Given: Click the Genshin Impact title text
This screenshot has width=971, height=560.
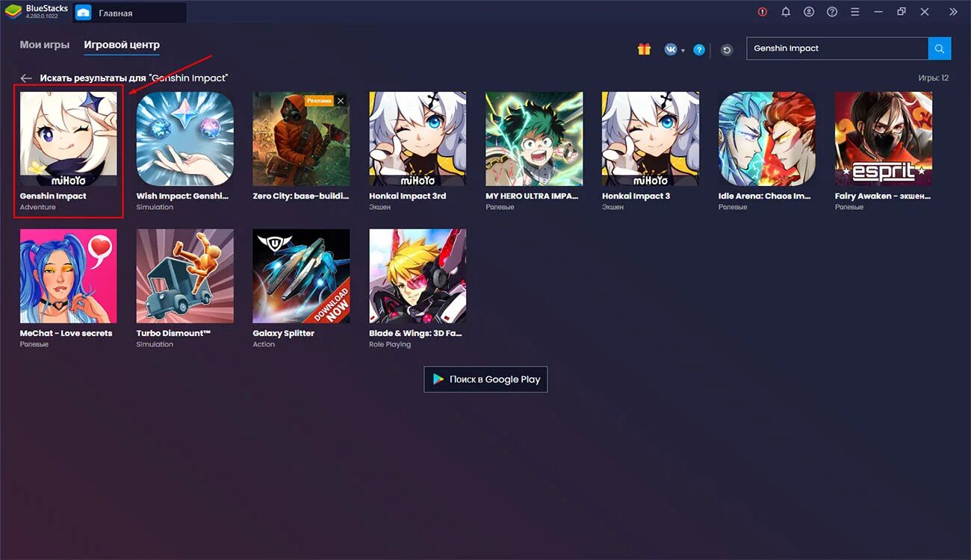Looking at the screenshot, I should coord(53,196).
